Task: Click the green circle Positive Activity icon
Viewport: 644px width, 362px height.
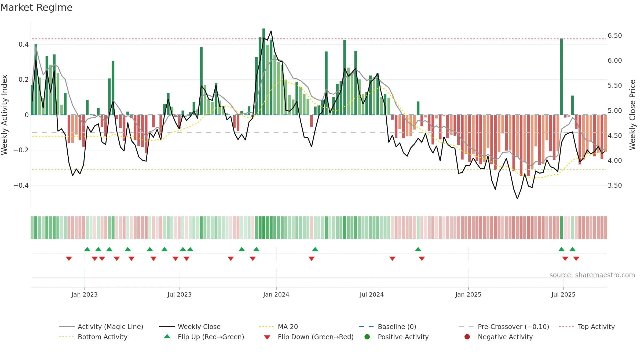Action: 367,337
